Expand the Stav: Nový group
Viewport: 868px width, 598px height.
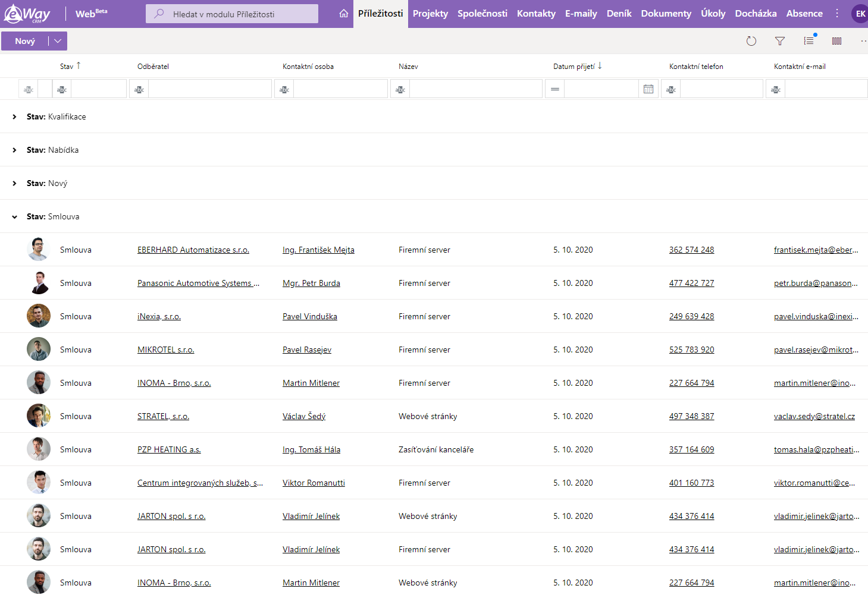(14, 184)
